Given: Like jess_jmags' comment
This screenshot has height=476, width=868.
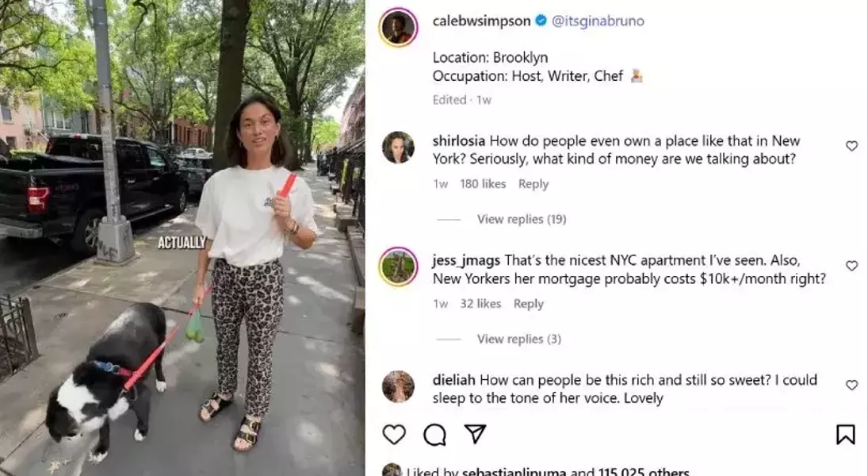Looking at the screenshot, I should coord(852,266).
